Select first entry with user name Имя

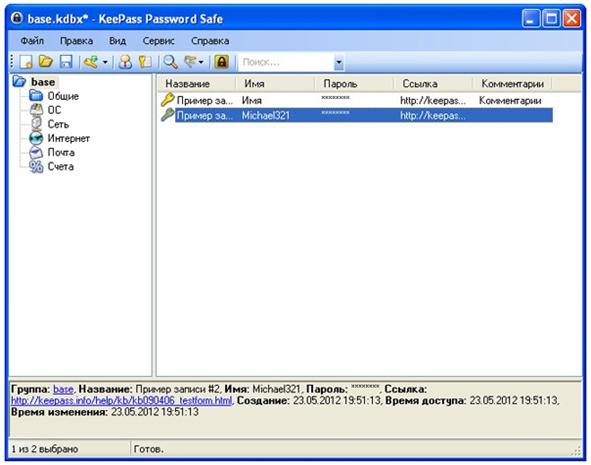click(x=356, y=100)
